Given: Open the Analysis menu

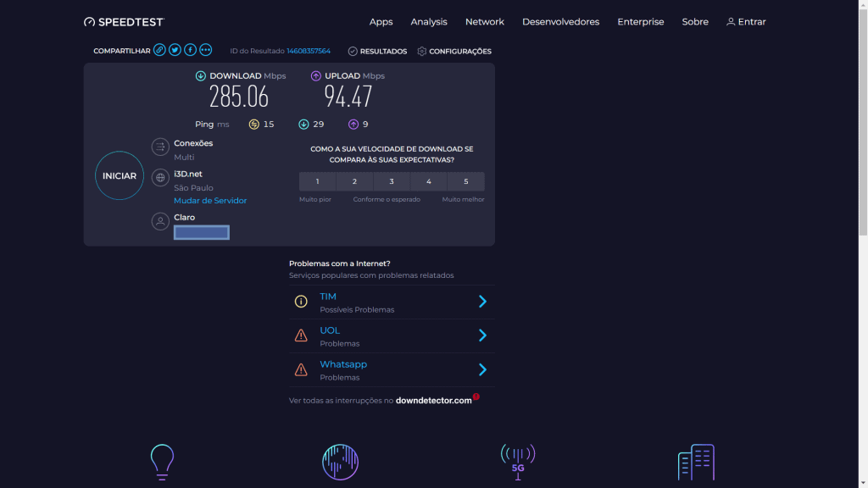Looking at the screenshot, I should click(x=428, y=22).
